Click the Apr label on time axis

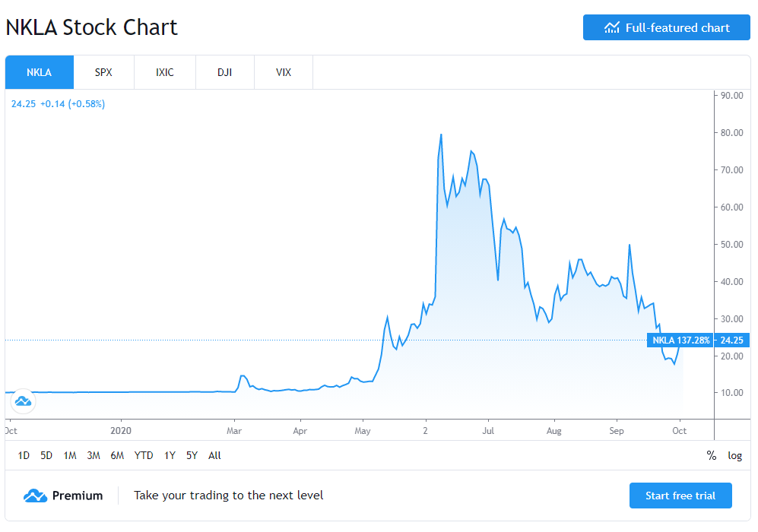300,430
